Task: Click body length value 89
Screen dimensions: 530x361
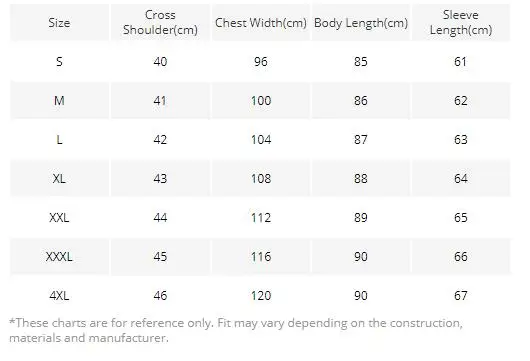Action: point(361,217)
